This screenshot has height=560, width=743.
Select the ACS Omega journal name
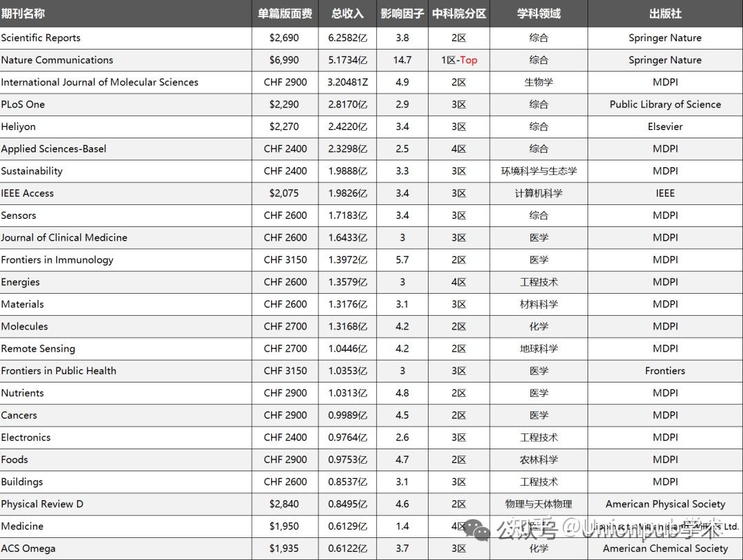click(x=29, y=548)
